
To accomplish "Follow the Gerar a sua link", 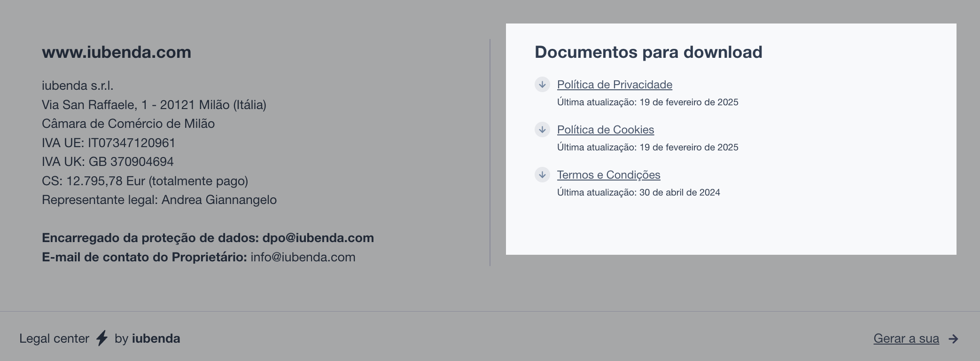I will (906, 338).
